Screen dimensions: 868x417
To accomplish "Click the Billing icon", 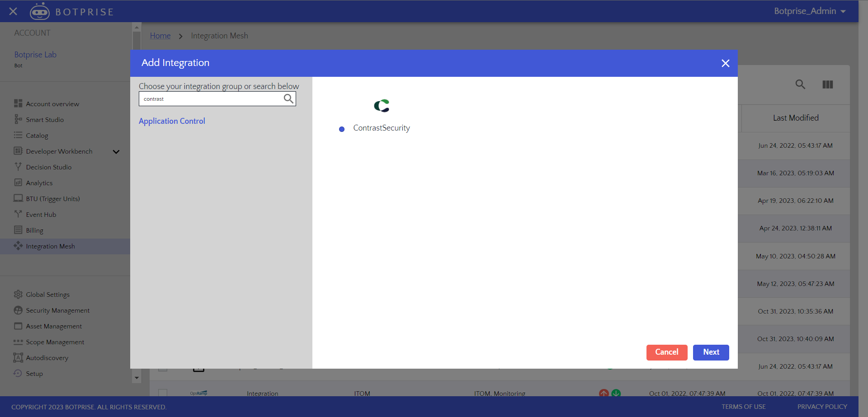I will click(x=18, y=230).
